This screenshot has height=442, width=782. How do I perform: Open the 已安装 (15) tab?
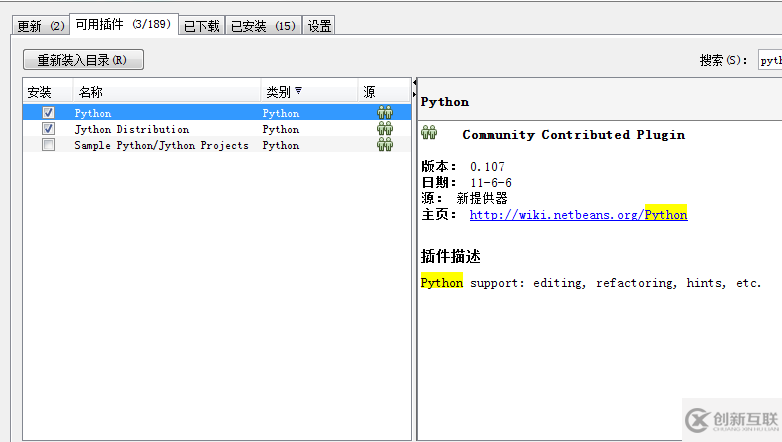[x=263, y=25]
